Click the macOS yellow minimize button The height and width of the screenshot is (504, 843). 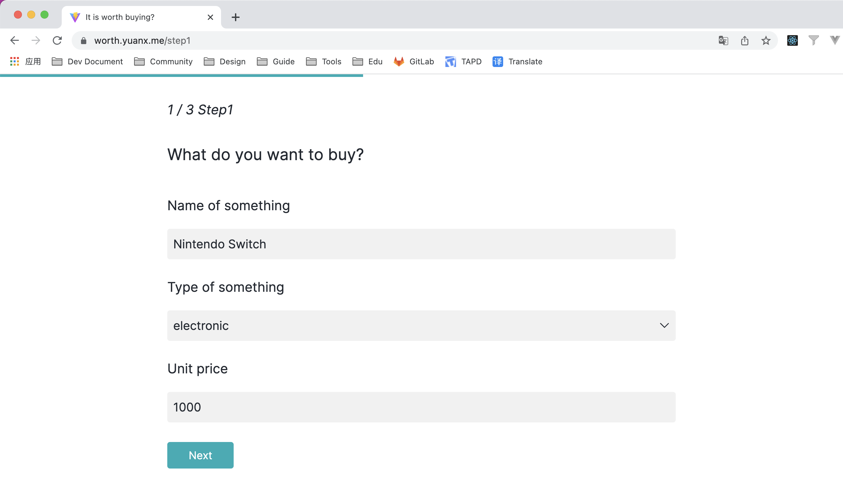coord(31,15)
